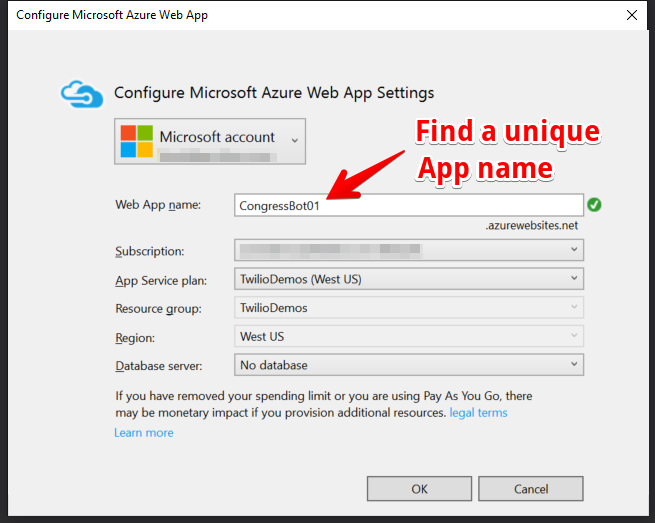Follow the Learn more link
Viewport: 655px width, 523px height.
[x=144, y=433]
